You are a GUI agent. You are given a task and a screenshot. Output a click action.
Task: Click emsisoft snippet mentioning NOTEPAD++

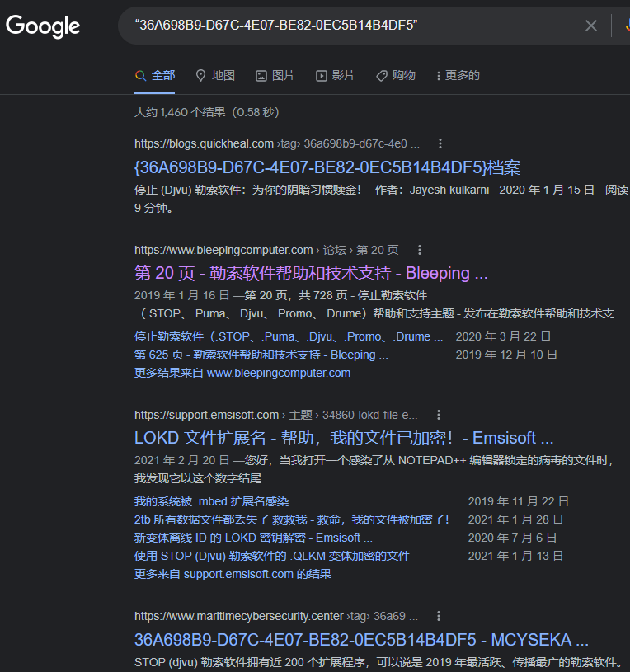(x=374, y=469)
